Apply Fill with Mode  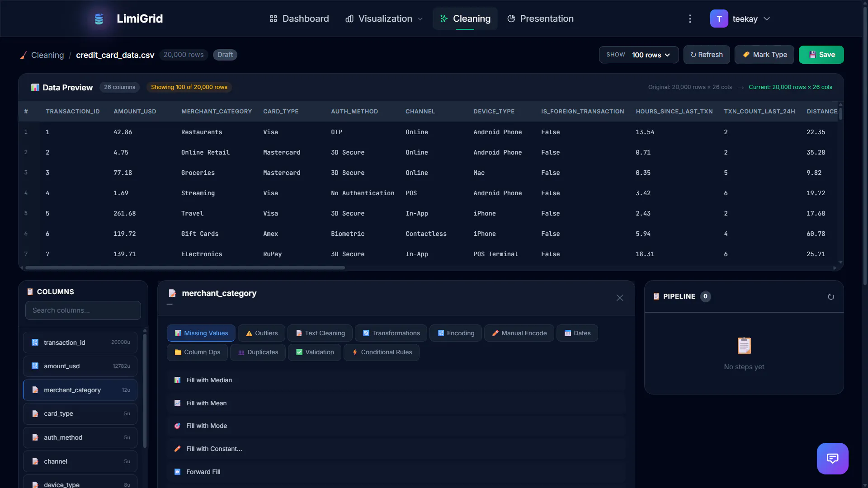click(396, 426)
